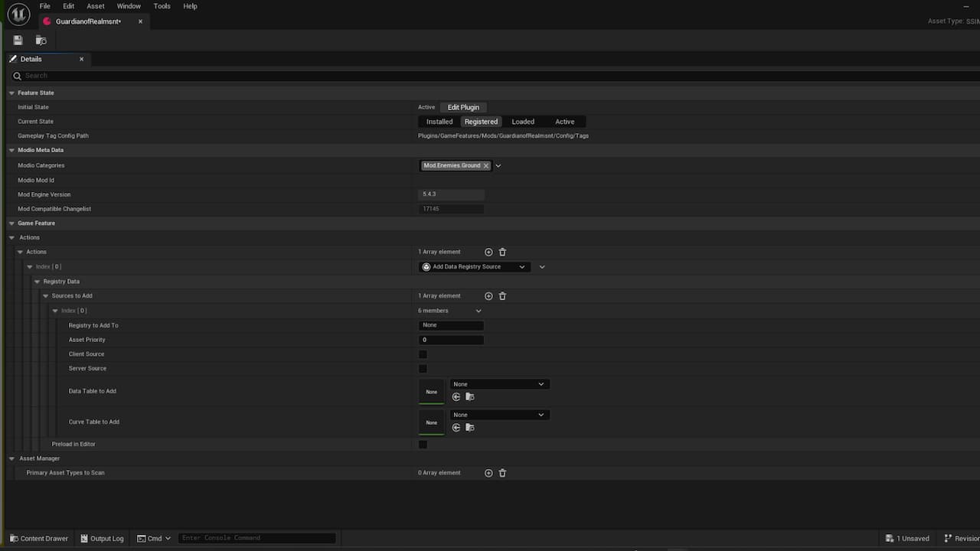Set Current State to Installed
Screen dimensions: 980x551
click(439, 122)
